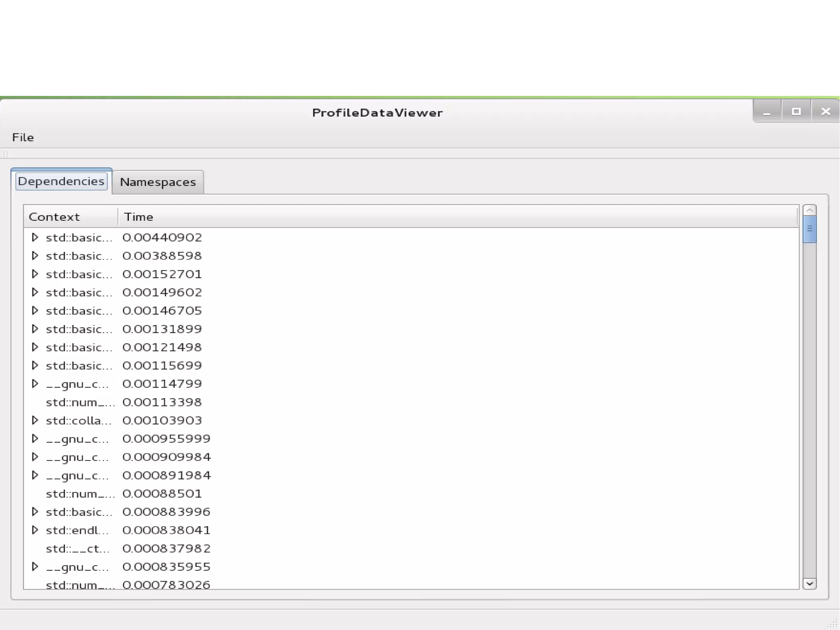Click the scrollbar up arrow
This screenshot has height=630, width=840.
pyautogui.click(x=809, y=210)
